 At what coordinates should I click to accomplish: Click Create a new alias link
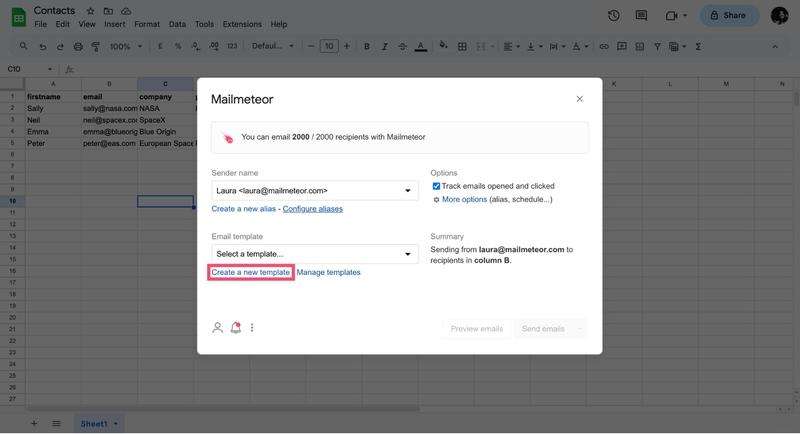tap(243, 209)
